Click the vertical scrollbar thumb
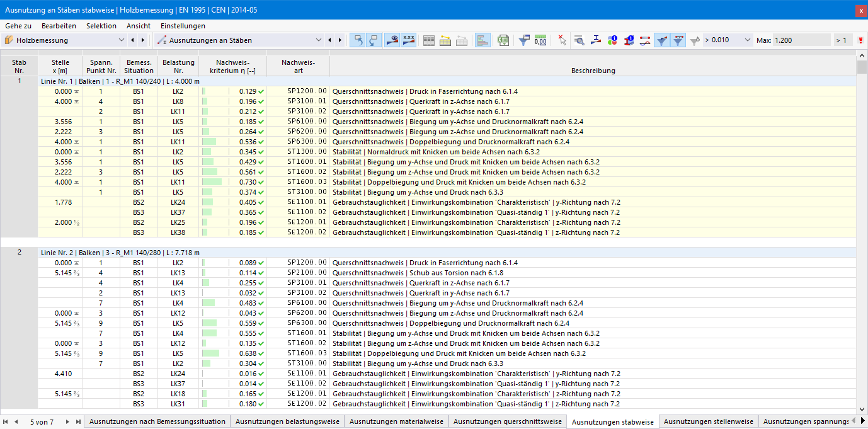Viewport: 868px width, 429px height. (x=862, y=66)
